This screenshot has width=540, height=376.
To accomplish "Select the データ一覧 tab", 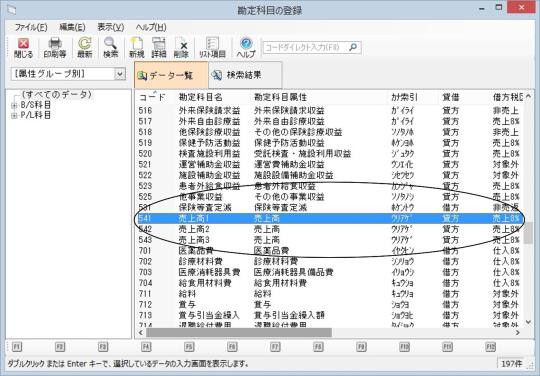I will click(x=171, y=75).
